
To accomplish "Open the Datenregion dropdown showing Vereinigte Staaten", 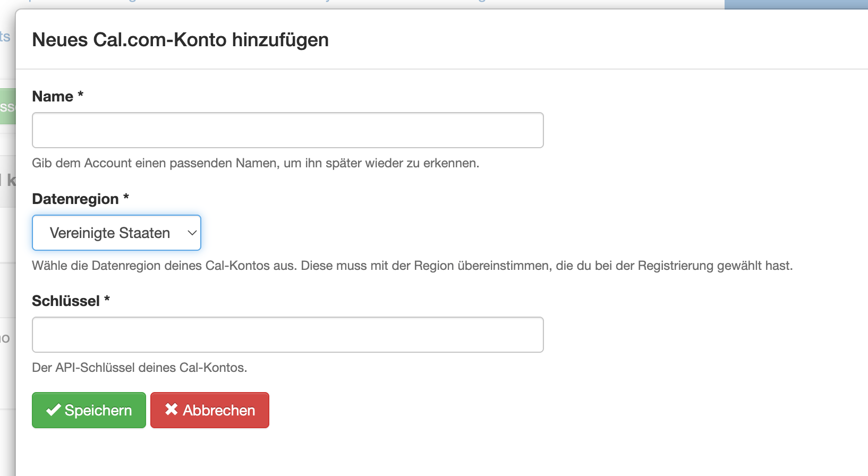I will [x=116, y=233].
